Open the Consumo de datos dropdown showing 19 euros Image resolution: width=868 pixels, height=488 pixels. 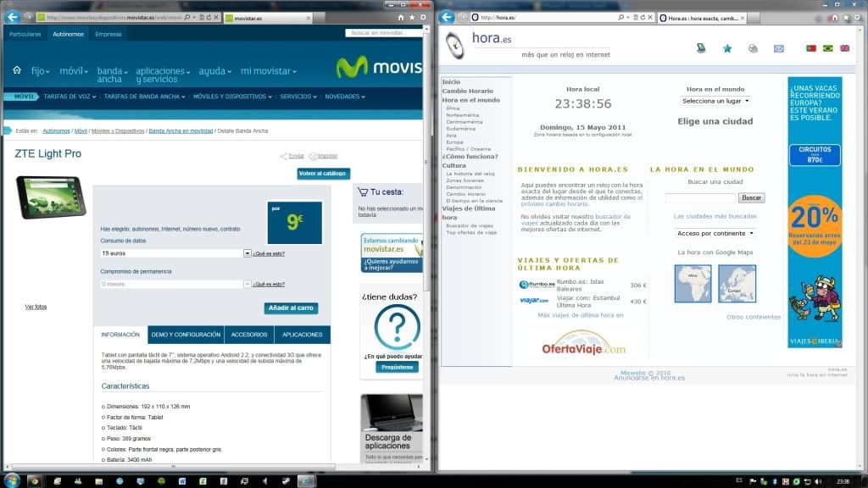(x=175, y=252)
